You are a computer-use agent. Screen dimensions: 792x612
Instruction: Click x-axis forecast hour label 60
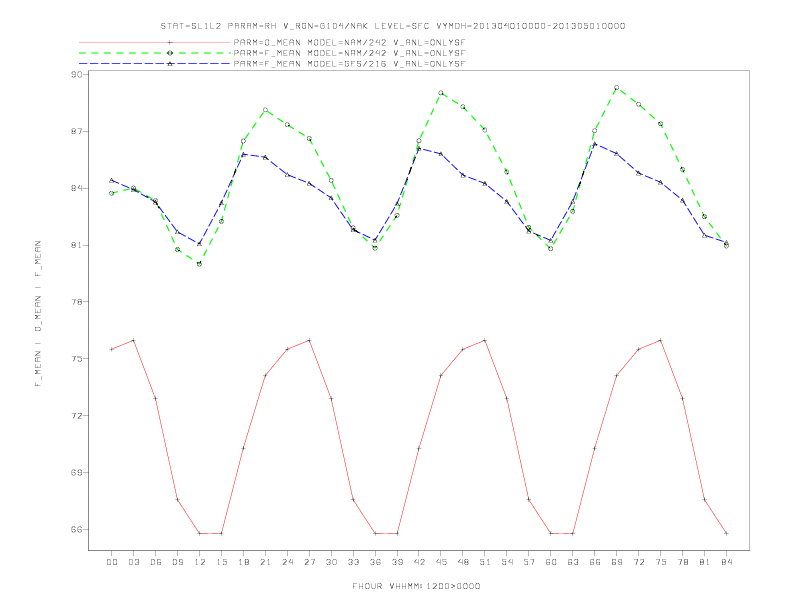(551, 562)
